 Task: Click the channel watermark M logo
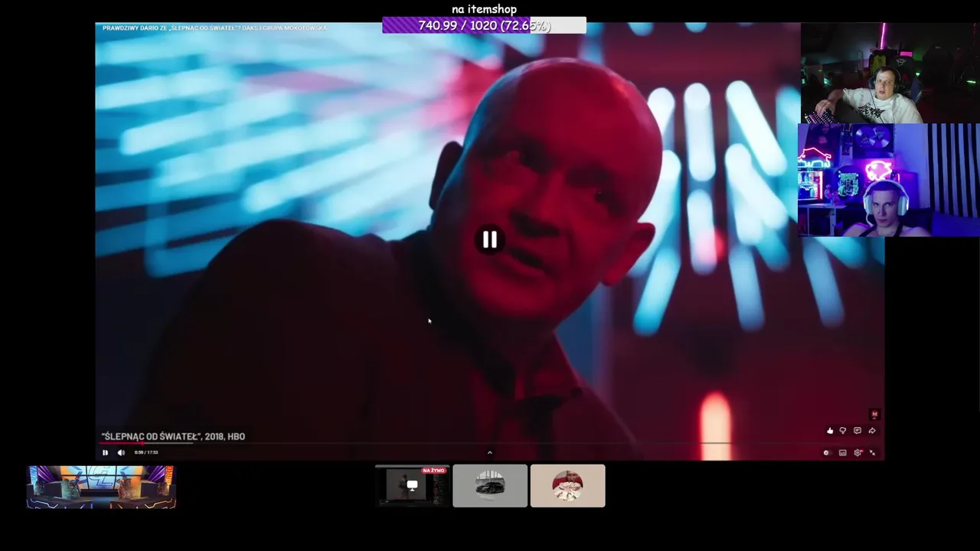(x=874, y=415)
